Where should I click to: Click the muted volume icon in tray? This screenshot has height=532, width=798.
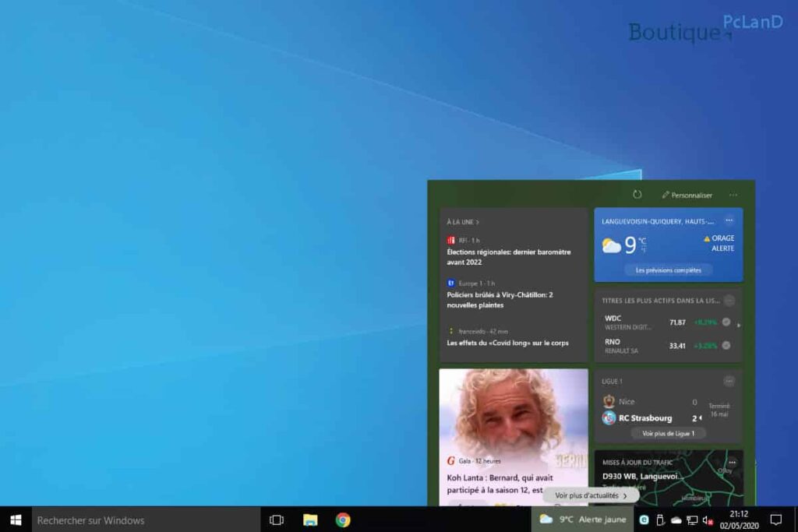708,520
